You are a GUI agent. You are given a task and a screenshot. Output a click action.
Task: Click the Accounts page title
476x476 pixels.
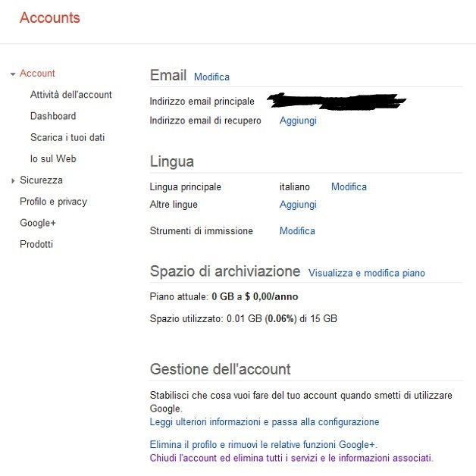coord(50,17)
